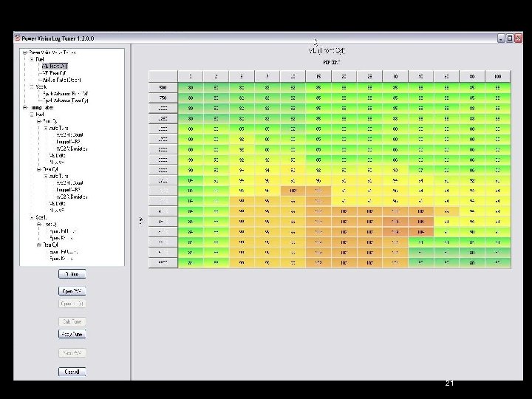Screen dimensions: 532x399
Task: Click the 500 row header
Action: pos(163,87)
